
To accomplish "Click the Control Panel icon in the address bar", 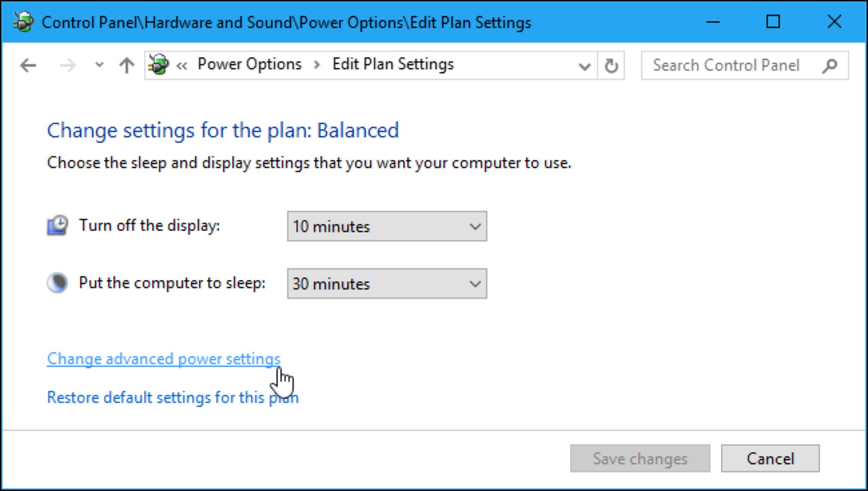I will 159,65.
